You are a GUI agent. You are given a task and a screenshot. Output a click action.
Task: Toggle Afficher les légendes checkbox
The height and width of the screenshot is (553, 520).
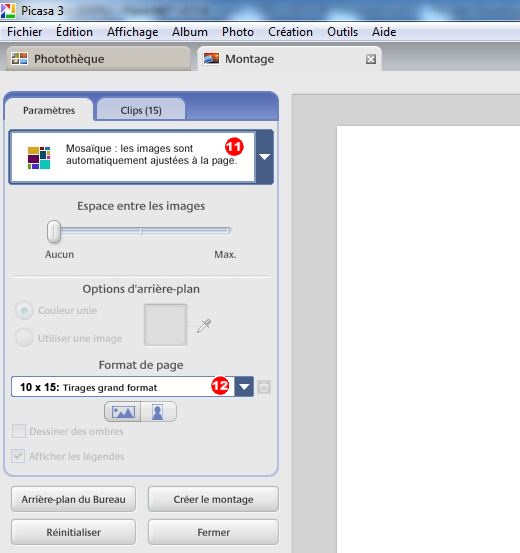pyautogui.click(x=18, y=456)
